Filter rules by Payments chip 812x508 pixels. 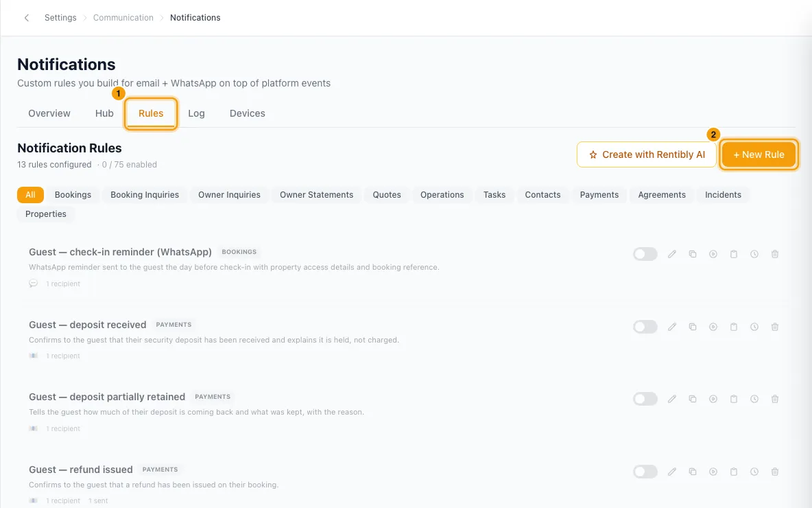(599, 195)
